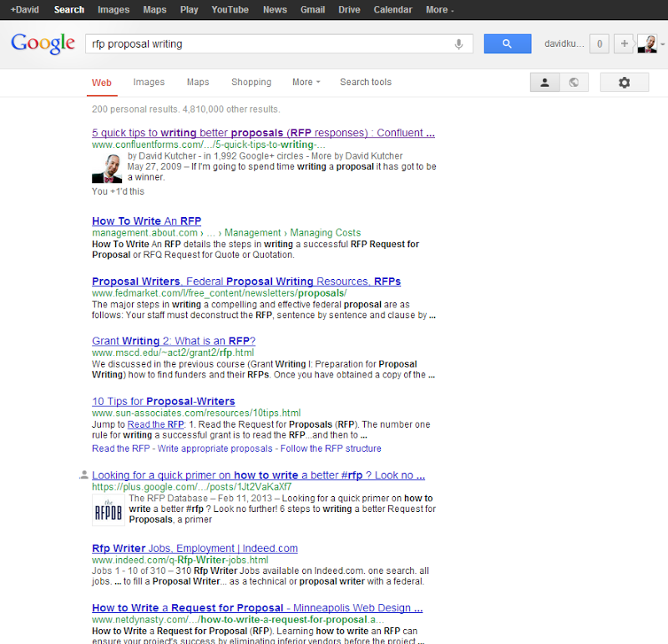Switch to the Images search tab

pos(149,82)
